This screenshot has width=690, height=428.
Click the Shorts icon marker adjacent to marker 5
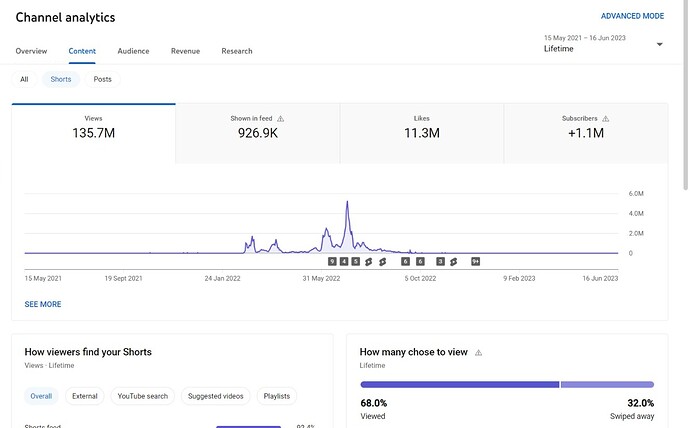pyautogui.click(x=368, y=262)
